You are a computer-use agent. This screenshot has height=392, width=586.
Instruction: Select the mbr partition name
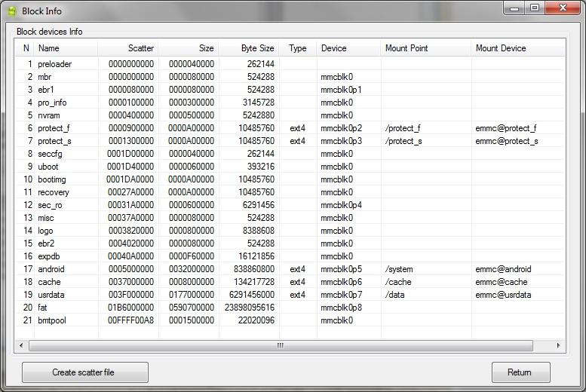(44, 77)
